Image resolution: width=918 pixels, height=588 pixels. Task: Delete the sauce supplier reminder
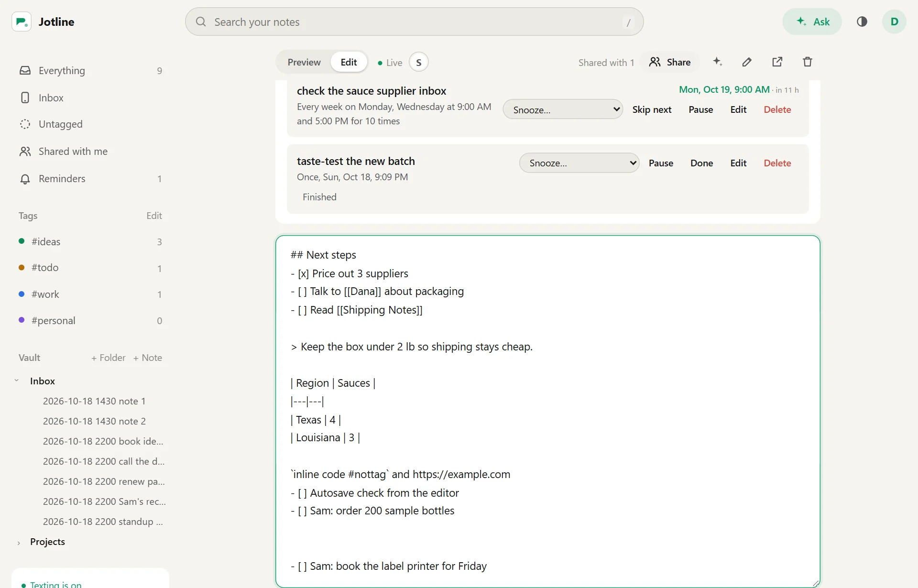(777, 109)
